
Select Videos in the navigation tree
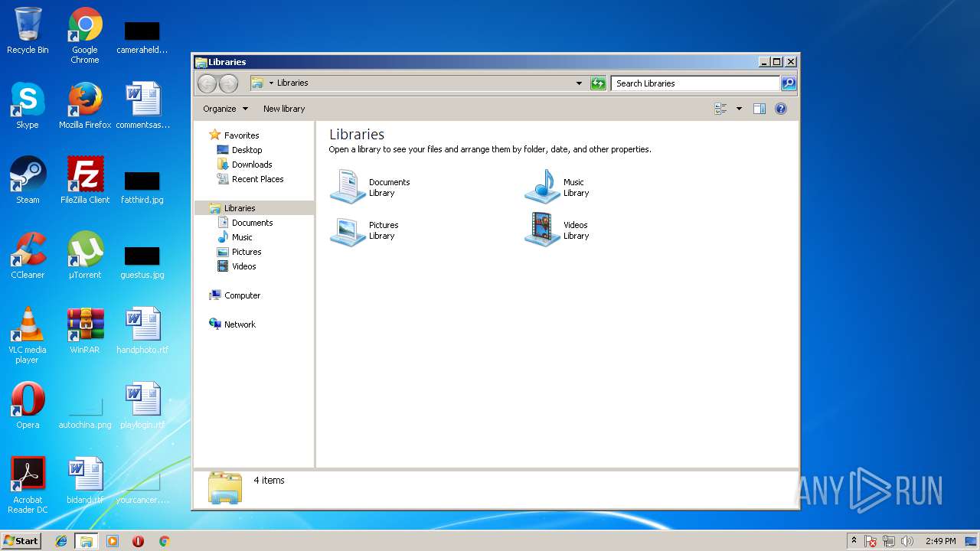pyautogui.click(x=236, y=266)
